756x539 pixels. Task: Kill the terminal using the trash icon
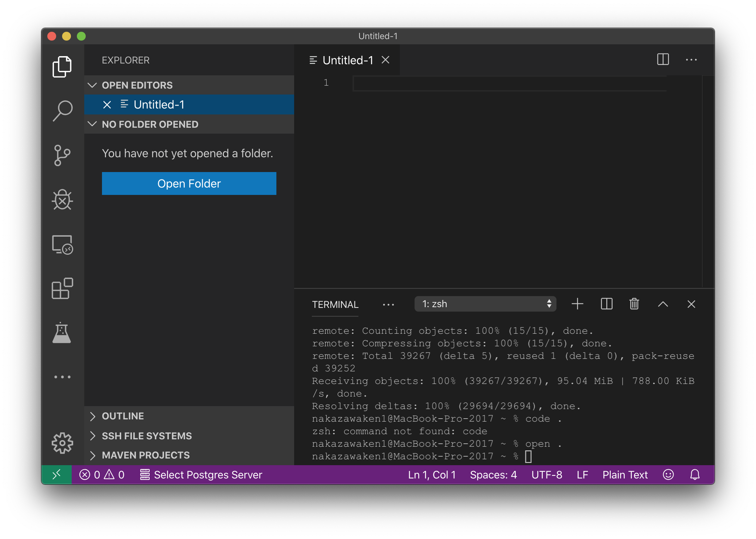point(634,304)
